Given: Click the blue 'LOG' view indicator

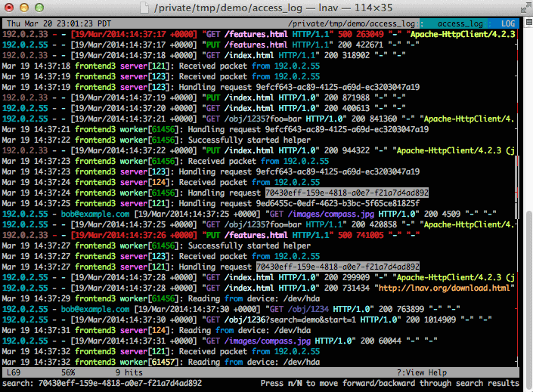Looking at the screenshot, I should pyautogui.click(x=508, y=23).
